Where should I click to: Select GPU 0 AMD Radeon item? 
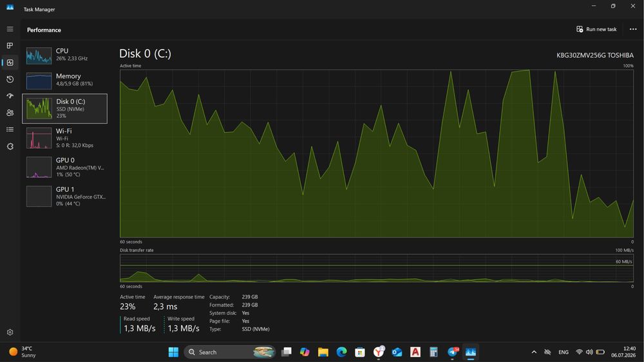[65, 167]
